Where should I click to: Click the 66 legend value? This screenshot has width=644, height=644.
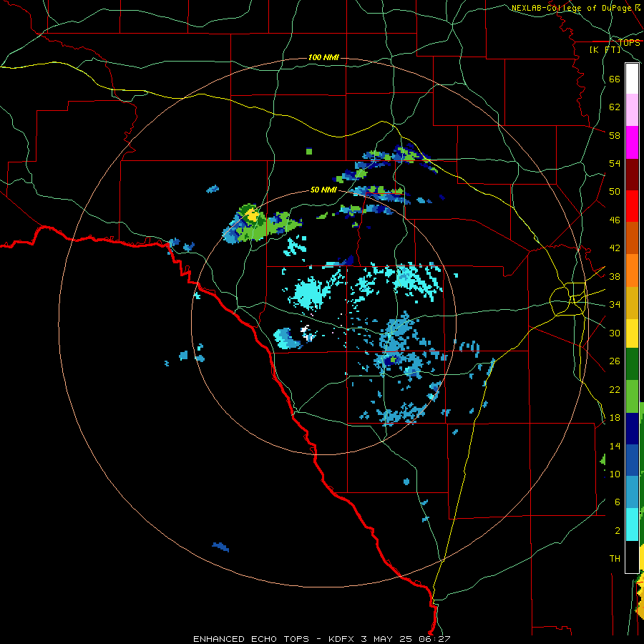pyautogui.click(x=615, y=79)
